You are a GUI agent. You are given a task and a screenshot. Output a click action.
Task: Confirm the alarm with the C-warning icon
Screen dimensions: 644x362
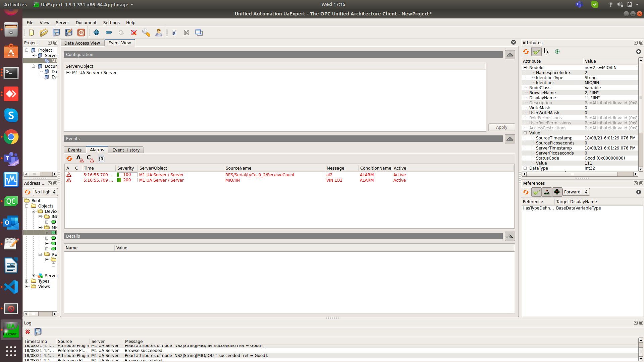point(90,159)
